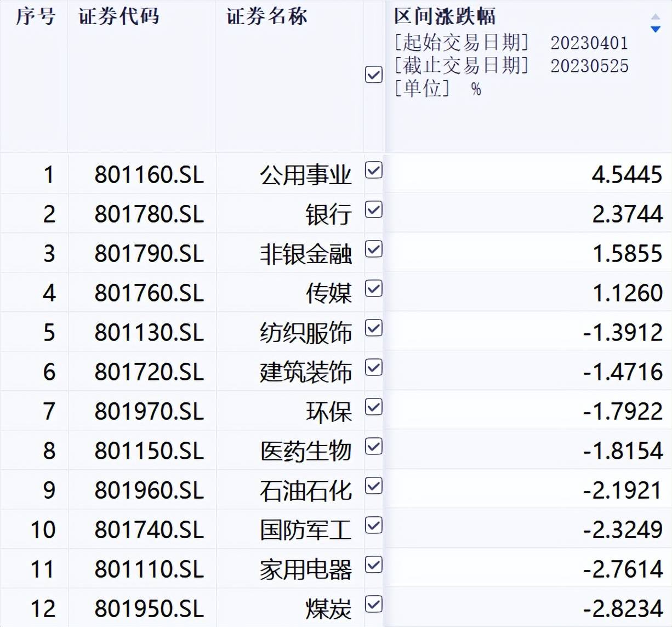
Task: Toggle the checkbox for 建筑装饰 row
Action: (374, 368)
